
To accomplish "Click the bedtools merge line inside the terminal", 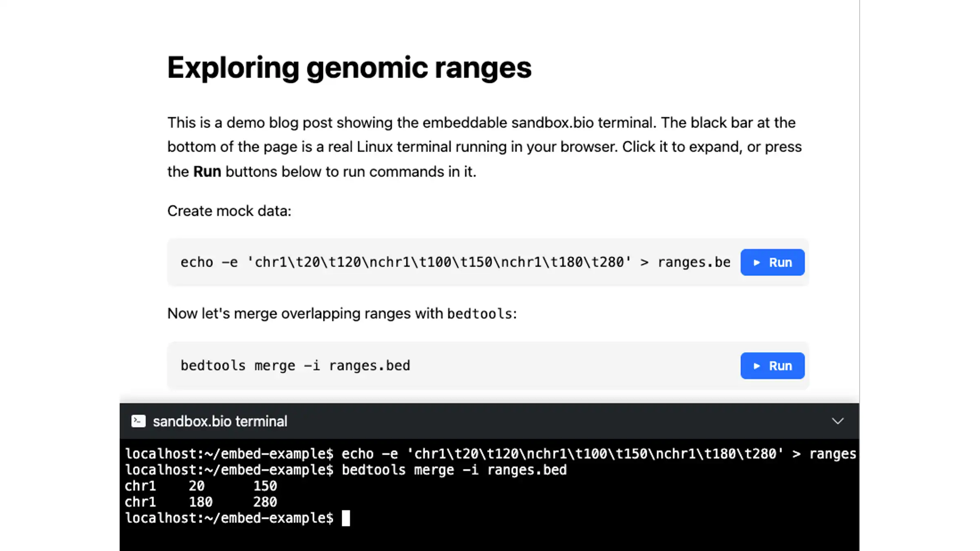I will [x=346, y=470].
